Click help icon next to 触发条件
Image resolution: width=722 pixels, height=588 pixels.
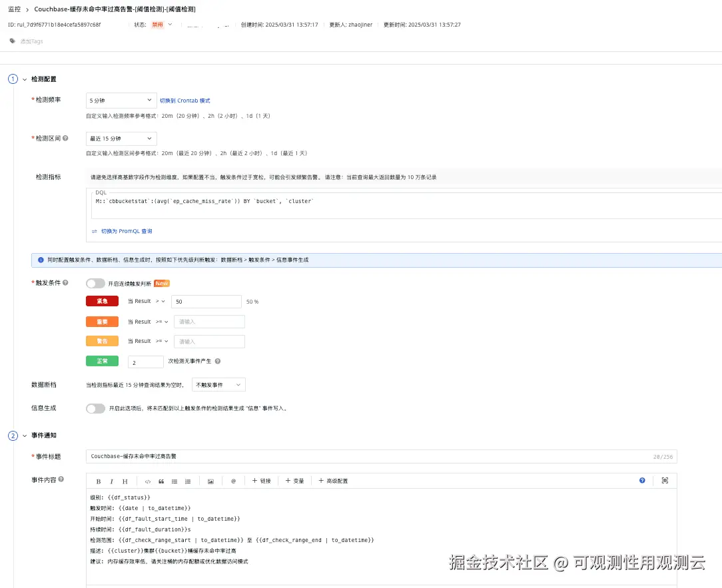[x=65, y=283]
